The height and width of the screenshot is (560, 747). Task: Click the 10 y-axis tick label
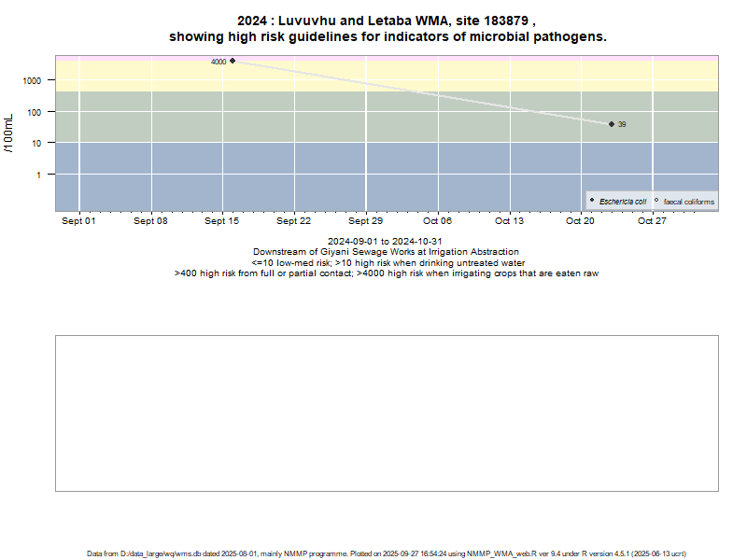tap(37, 143)
